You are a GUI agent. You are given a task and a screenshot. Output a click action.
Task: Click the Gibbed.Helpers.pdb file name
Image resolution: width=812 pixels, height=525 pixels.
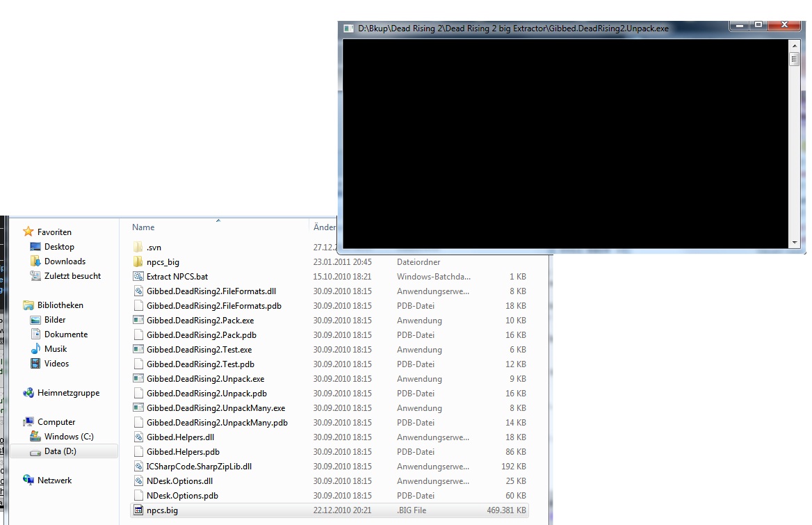[183, 452]
